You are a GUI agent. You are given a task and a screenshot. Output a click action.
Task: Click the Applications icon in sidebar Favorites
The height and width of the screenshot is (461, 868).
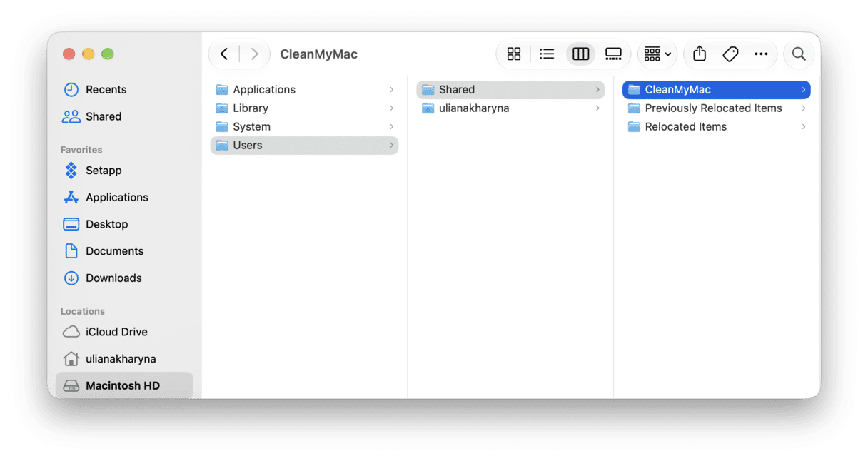71,198
